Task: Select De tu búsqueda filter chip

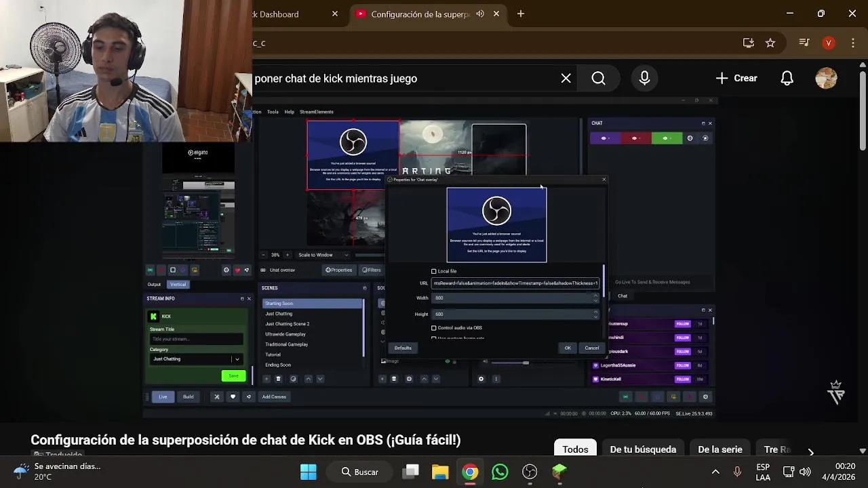Action: 643,449
